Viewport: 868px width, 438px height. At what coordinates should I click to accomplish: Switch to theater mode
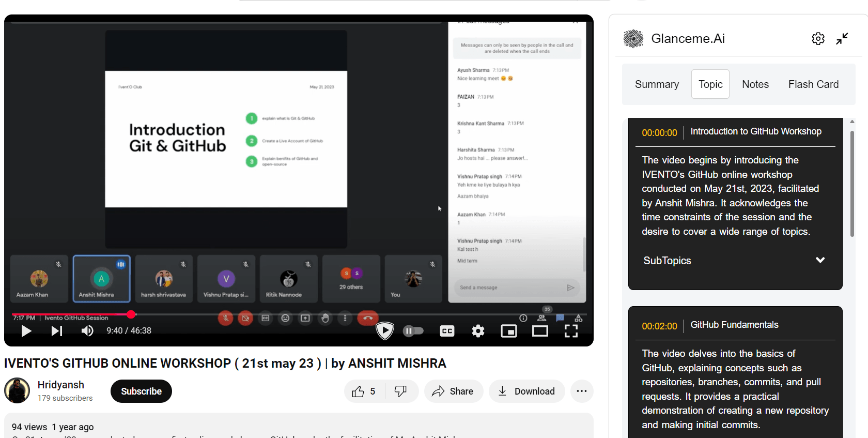540,331
